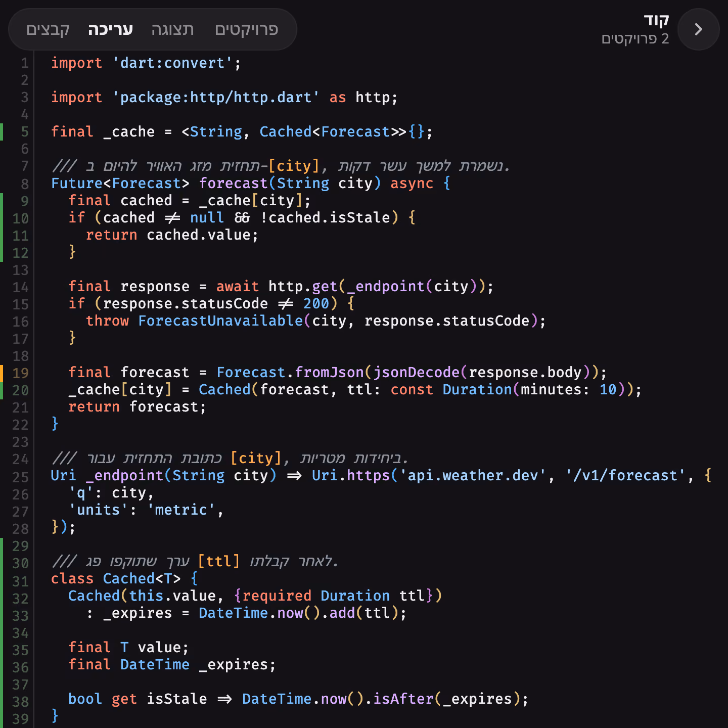The image size is (728, 728).
Task: Click the קוד title heading
Action: pyautogui.click(x=656, y=20)
